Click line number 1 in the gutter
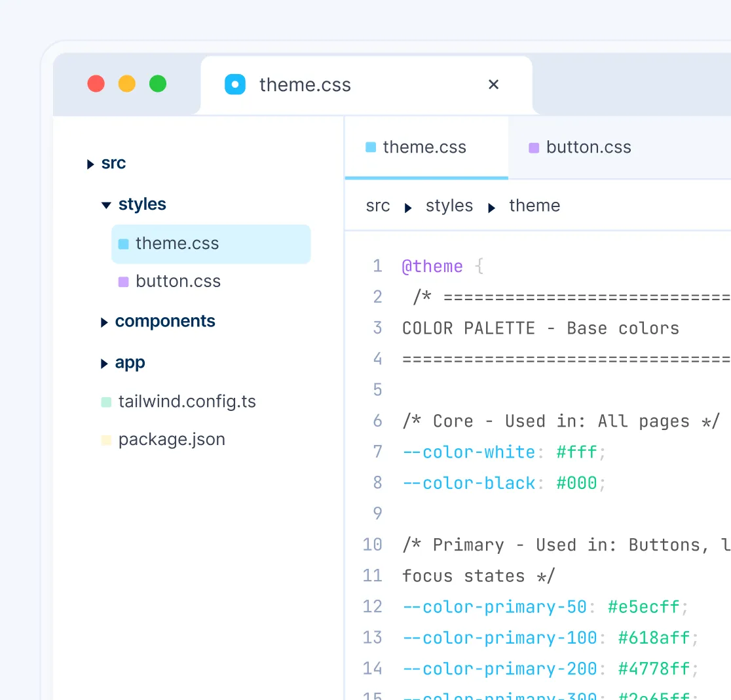The height and width of the screenshot is (700, 731). click(x=377, y=266)
